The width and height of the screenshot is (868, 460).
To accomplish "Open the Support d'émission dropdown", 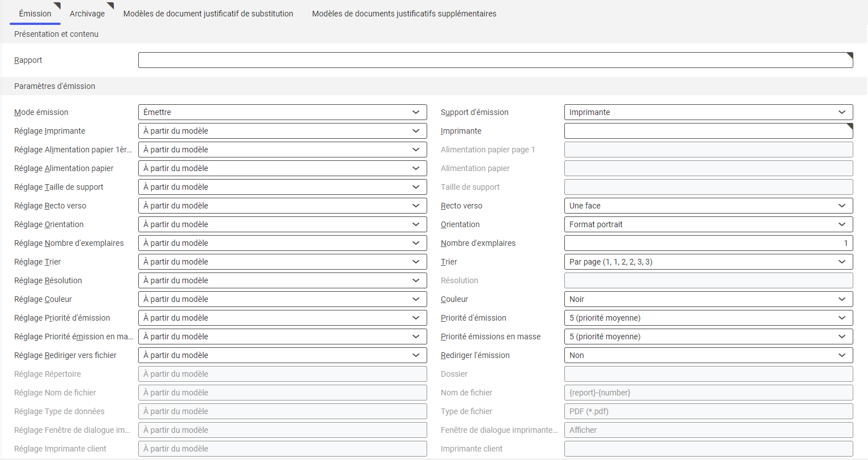I will coord(709,112).
